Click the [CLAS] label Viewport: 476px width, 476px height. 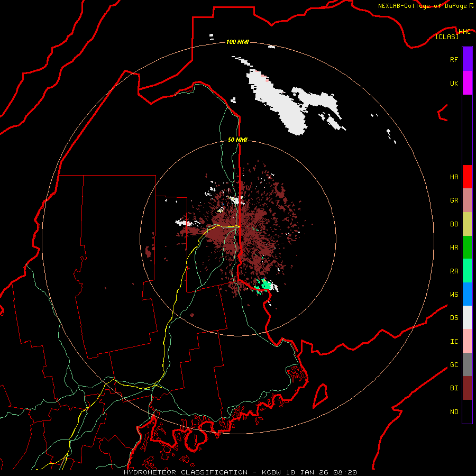coord(447,36)
